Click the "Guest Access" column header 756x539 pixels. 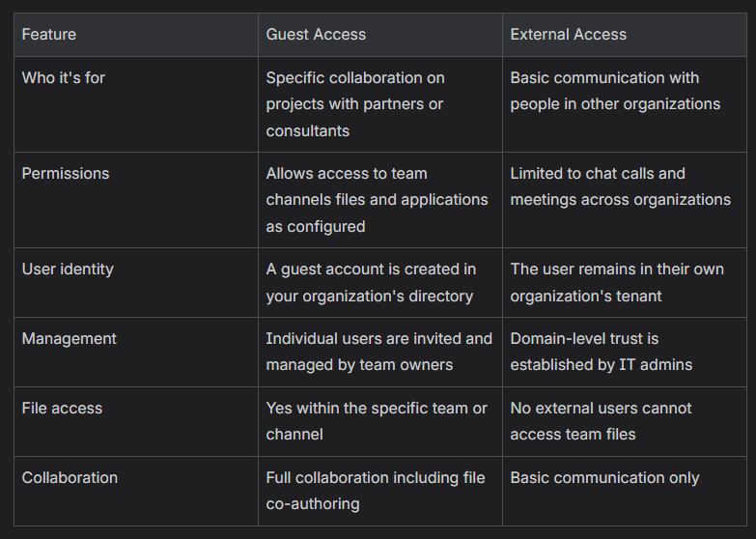(x=316, y=35)
